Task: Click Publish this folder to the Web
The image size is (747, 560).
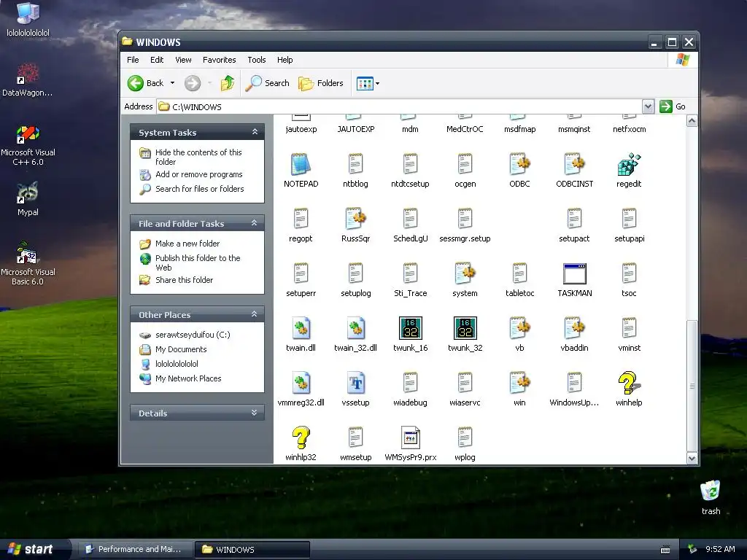Action: (x=198, y=262)
